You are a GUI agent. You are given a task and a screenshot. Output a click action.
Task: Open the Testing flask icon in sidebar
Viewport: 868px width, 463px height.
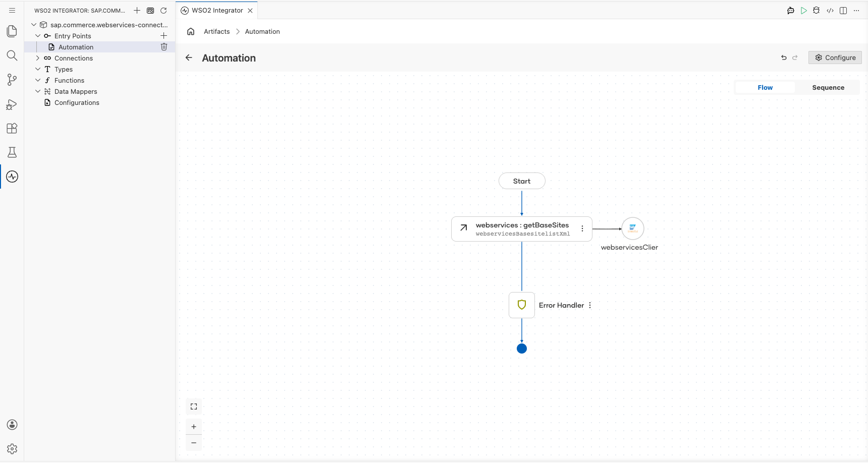(x=12, y=152)
